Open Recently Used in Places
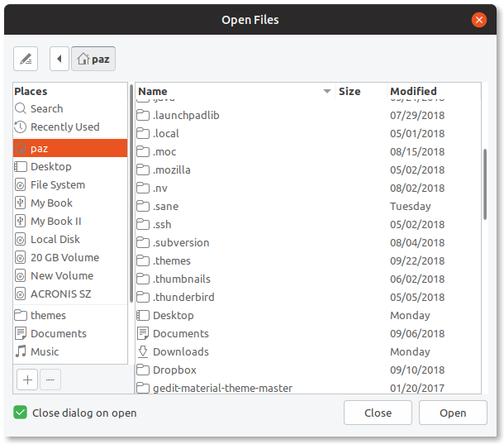This screenshot has height=444, width=504. coord(70,127)
